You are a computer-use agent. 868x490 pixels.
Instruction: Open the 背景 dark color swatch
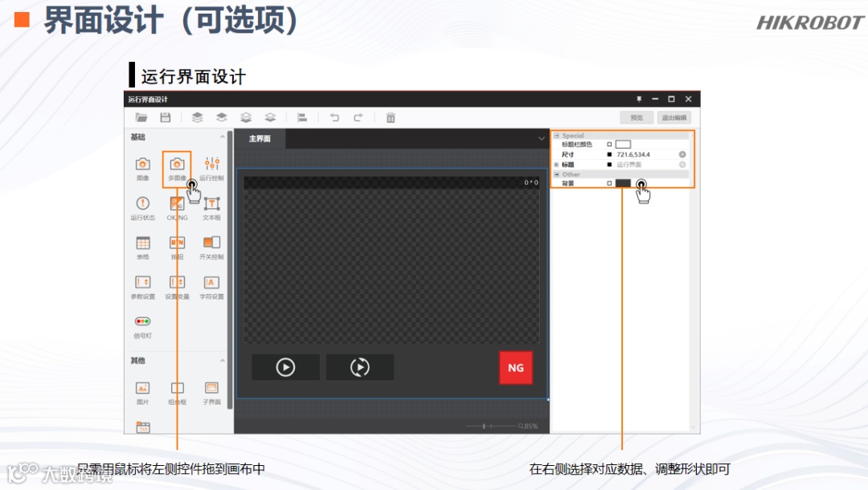click(624, 183)
